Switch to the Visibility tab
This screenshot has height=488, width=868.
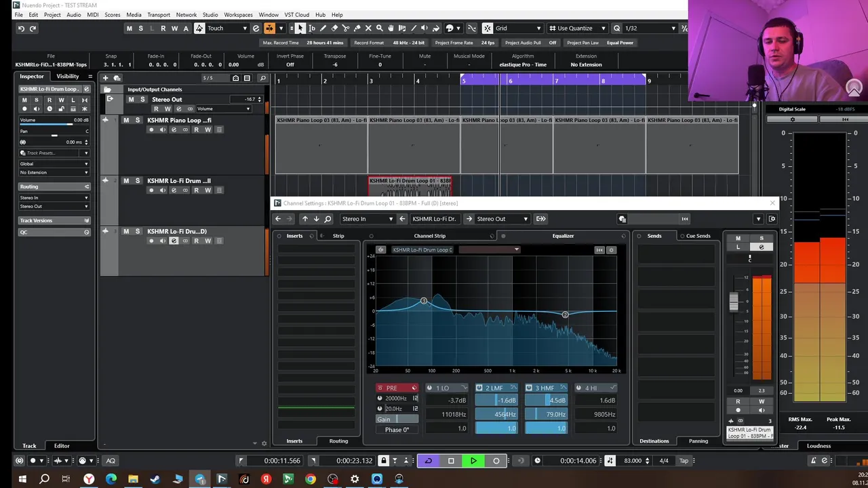(68, 77)
